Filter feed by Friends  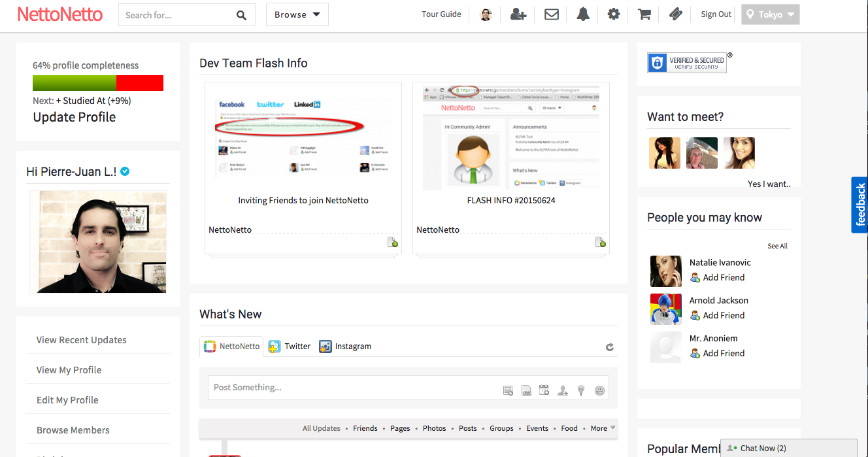(365, 428)
